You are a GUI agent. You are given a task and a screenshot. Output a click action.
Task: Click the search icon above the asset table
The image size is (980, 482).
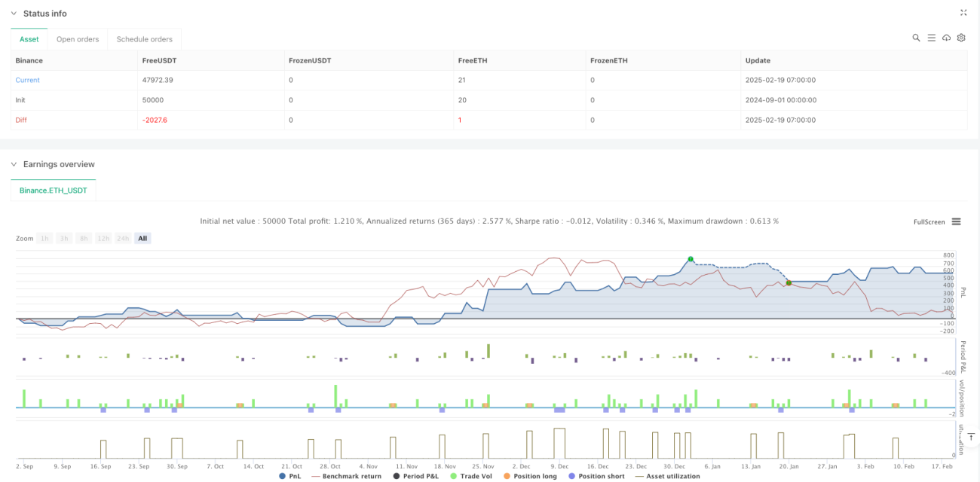[916, 38]
